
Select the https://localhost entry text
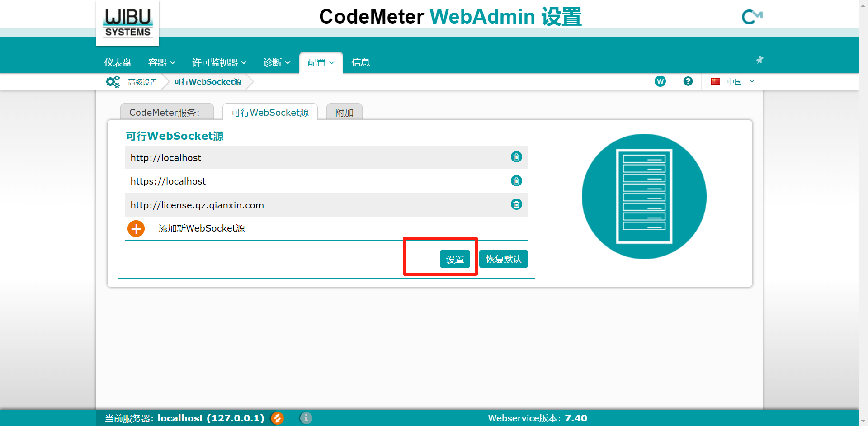(168, 181)
